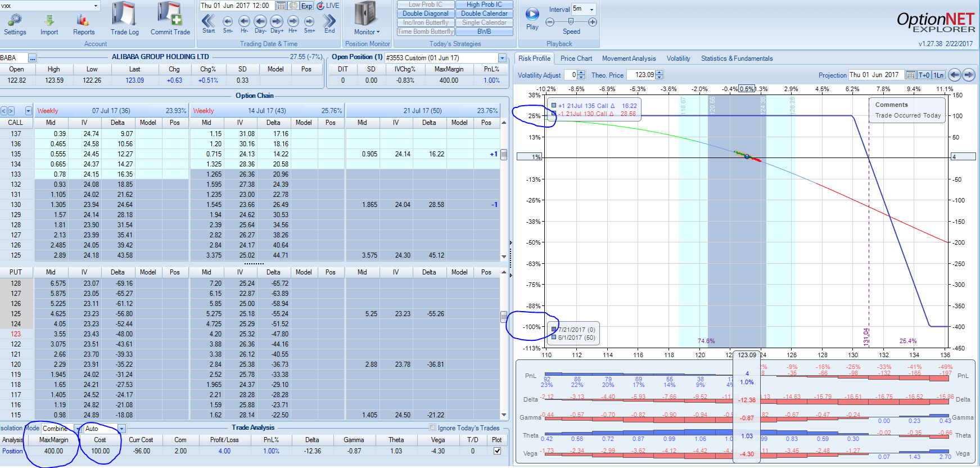This screenshot has width=980, height=468.
Task: Move projection date back with left arrow
Action: pyautogui.click(x=954, y=75)
